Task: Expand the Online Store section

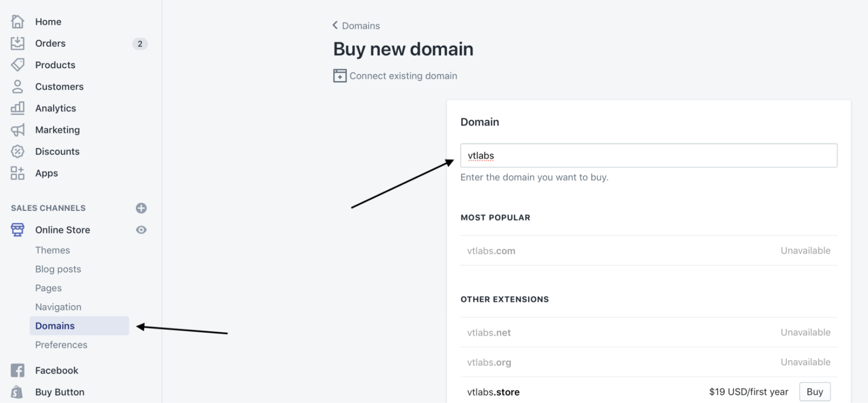Action: (x=62, y=230)
